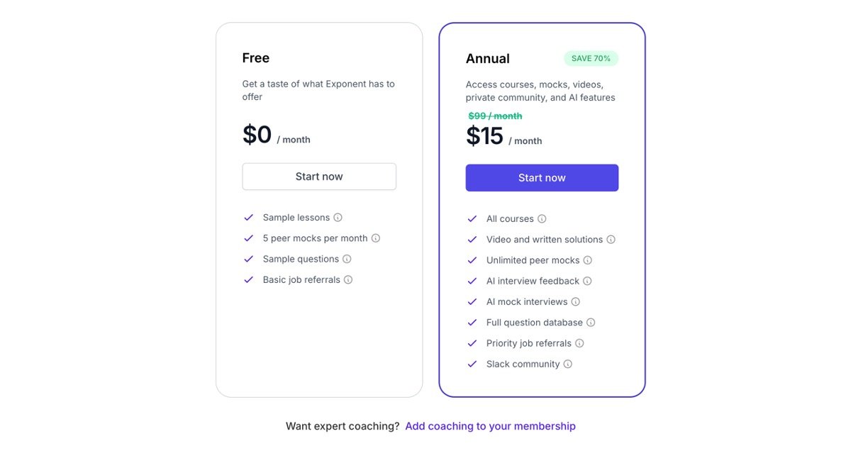Click info icon next to All courses
868x451 pixels.
[542, 219]
